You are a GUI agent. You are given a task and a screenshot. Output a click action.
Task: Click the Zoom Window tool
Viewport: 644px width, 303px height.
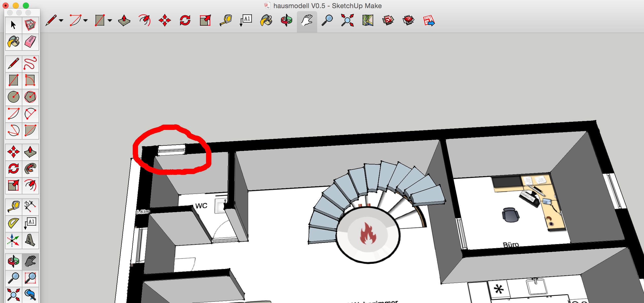pos(30,278)
